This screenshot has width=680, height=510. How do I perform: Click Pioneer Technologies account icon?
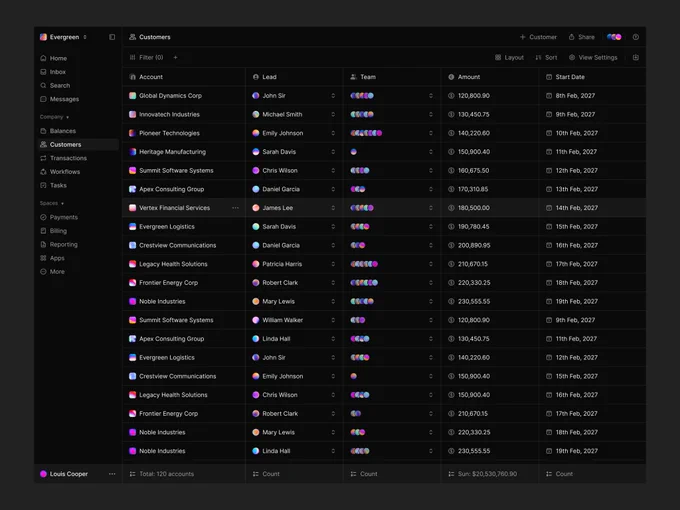click(x=133, y=133)
